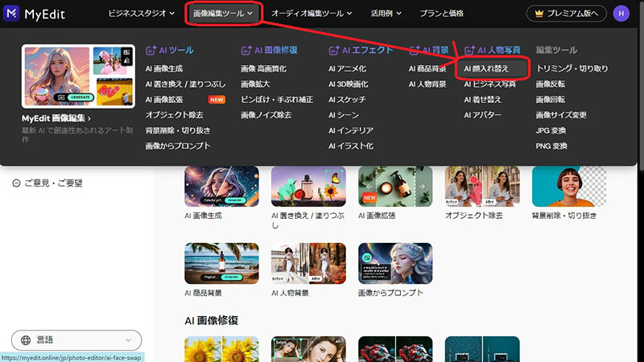Select AI 画像拡張 menu item
Viewport: 644px width, 362px height.
point(164,100)
